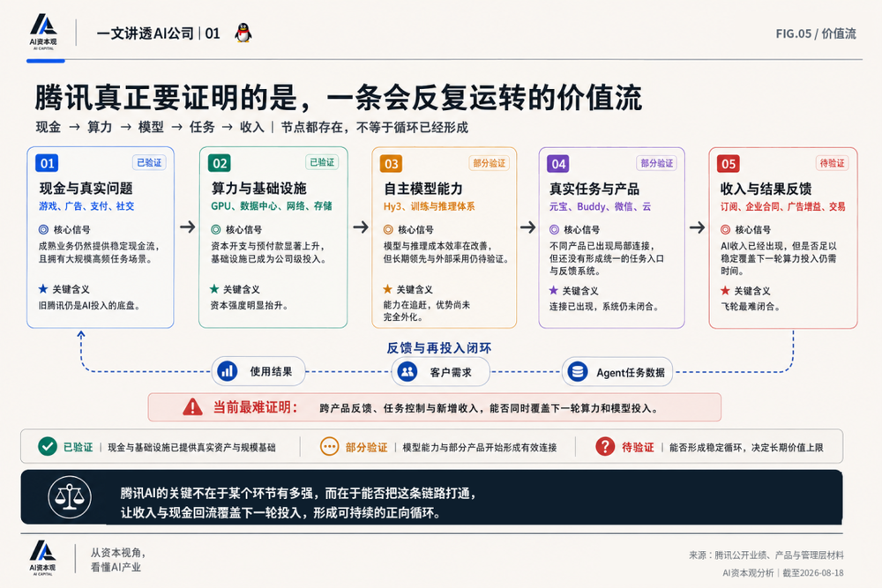Click the red warning triangle icon
This screenshot has height=588, width=882.
point(192,407)
